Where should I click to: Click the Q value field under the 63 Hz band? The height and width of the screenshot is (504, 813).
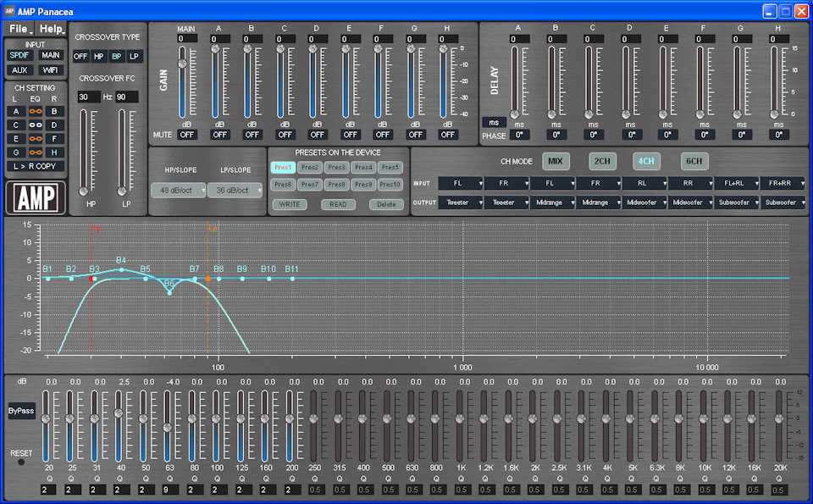tap(169, 490)
